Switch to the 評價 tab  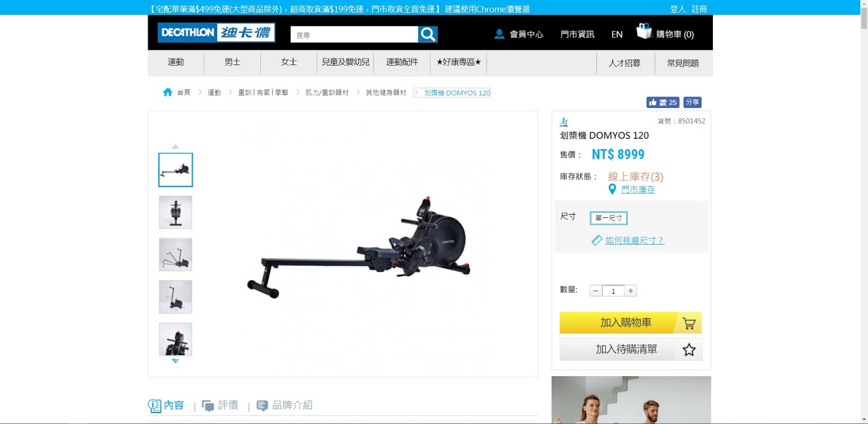[x=228, y=405]
